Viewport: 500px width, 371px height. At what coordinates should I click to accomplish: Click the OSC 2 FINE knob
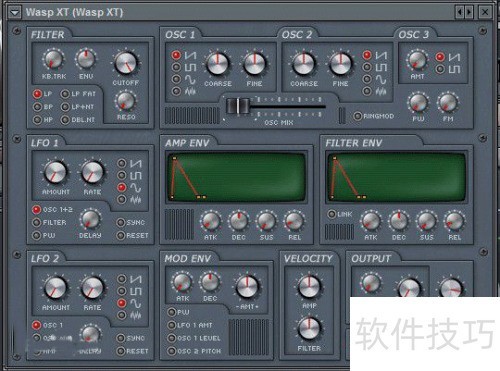[x=340, y=64]
